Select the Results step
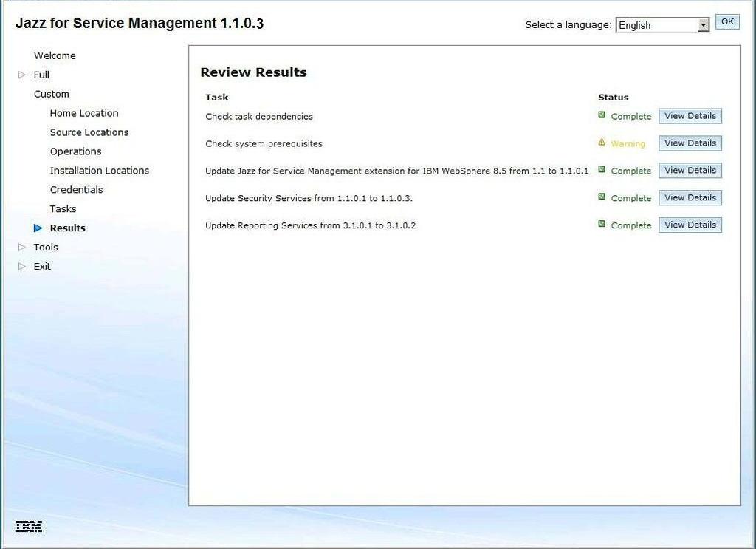 (67, 228)
